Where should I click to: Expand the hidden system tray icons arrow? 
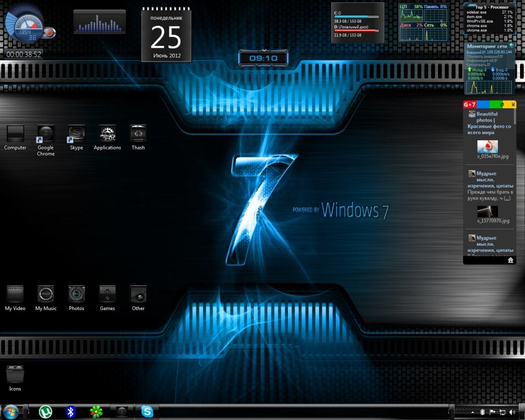472,412
